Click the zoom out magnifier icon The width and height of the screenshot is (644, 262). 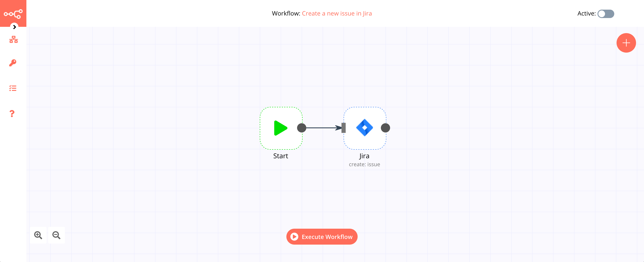pos(57,235)
